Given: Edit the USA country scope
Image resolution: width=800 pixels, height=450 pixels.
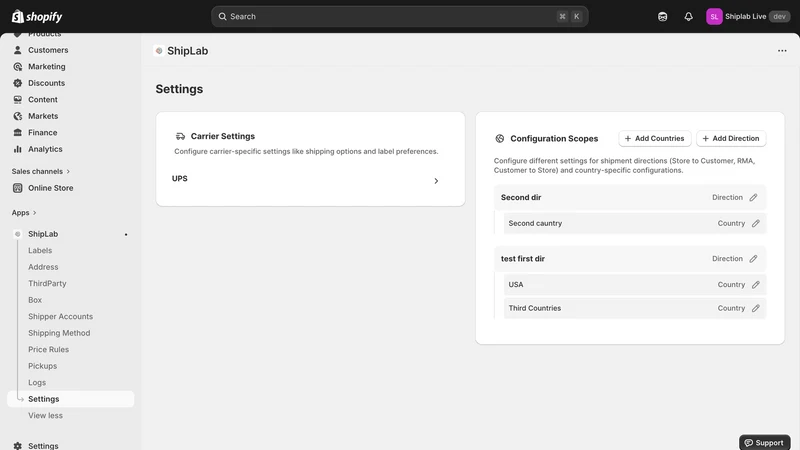Looking at the screenshot, I should pos(756,284).
